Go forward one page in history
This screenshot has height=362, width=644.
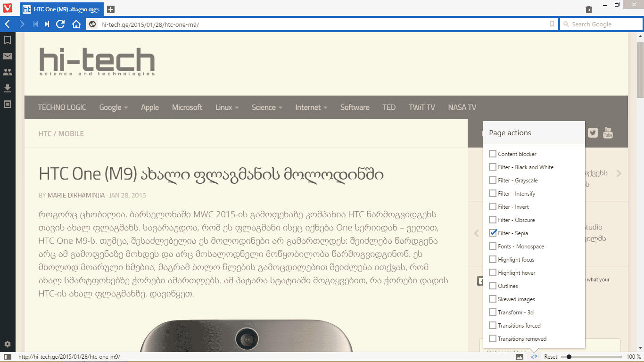[x=22, y=24]
